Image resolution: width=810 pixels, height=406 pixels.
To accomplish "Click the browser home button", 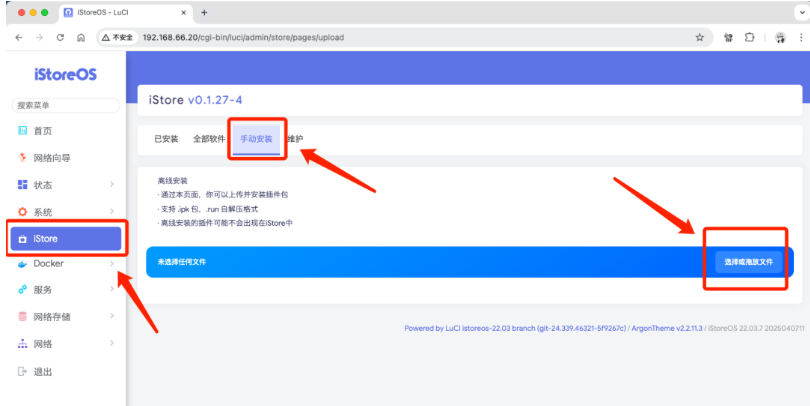I will 80,37.
